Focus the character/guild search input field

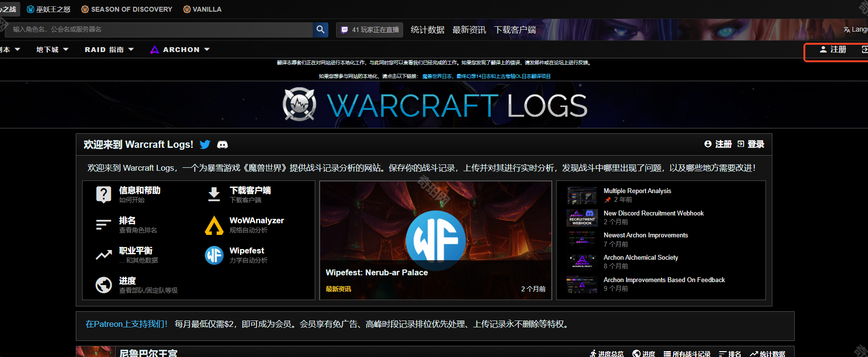point(159,30)
